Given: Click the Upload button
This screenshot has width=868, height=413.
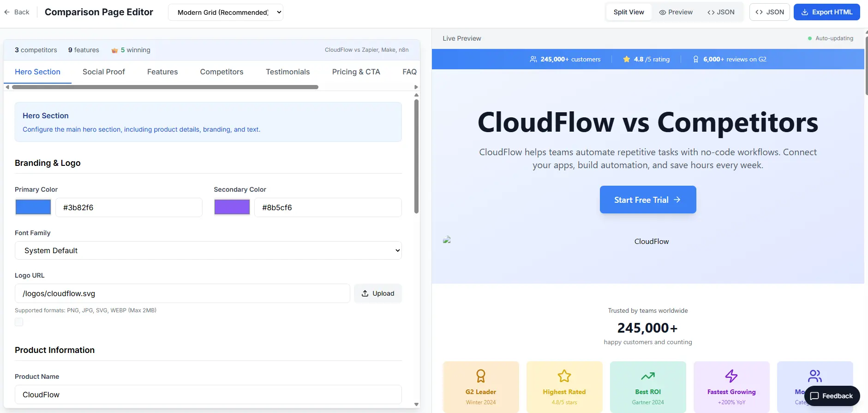Looking at the screenshot, I should point(378,293).
